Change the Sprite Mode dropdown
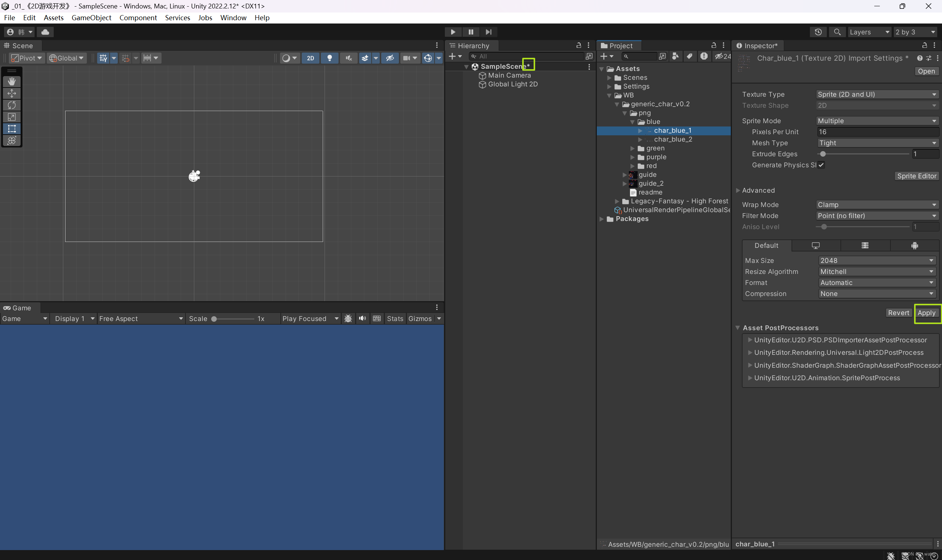The width and height of the screenshot is (942, 560). pyautogui.click(x=876, y=121)
